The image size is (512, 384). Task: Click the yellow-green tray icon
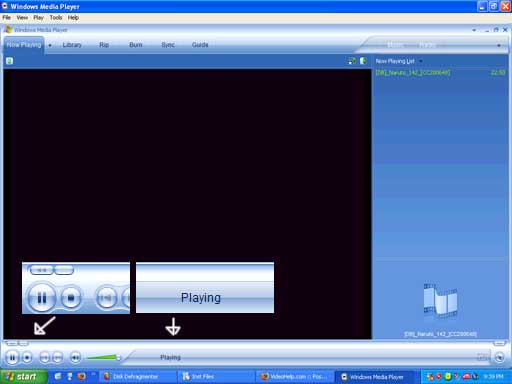click(448, 377)
